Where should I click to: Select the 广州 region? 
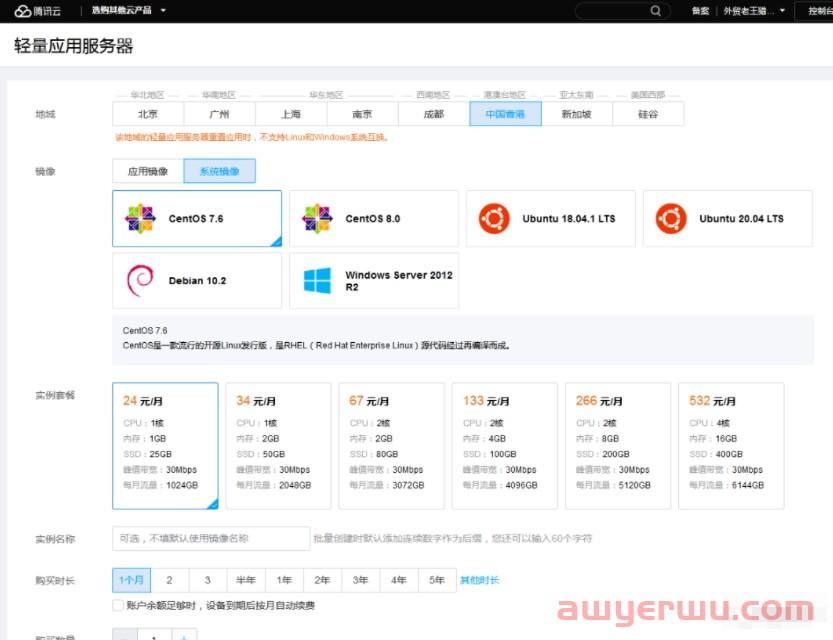click(x=219, y=114)
